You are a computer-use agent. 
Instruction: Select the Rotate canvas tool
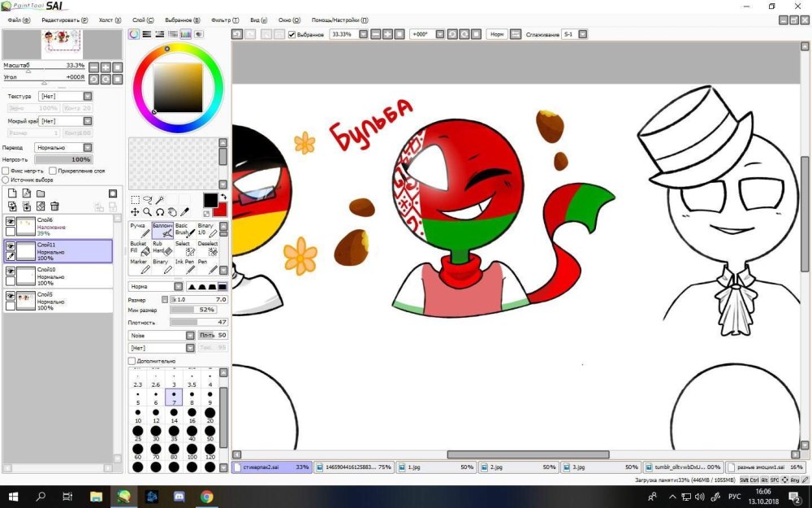pos(160,212)
